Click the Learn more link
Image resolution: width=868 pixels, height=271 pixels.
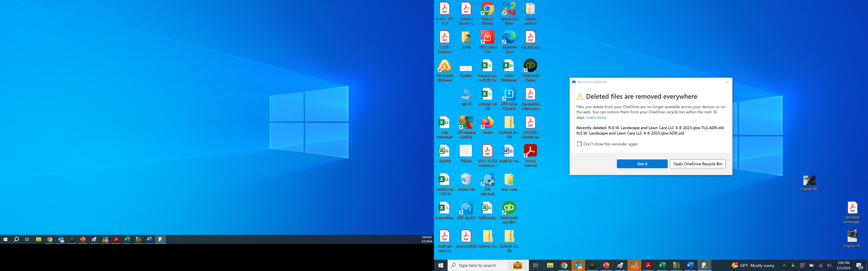(x=596, y=117)
